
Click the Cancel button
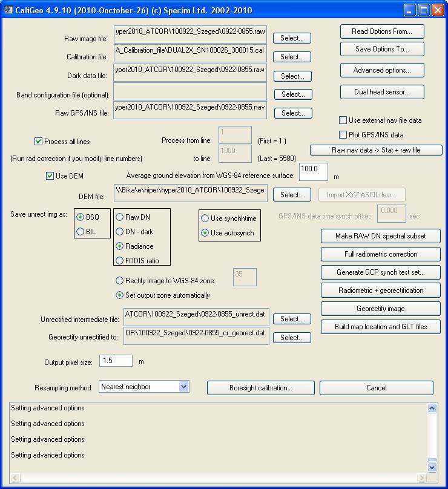pyautogui.click(x=377, y=388)
